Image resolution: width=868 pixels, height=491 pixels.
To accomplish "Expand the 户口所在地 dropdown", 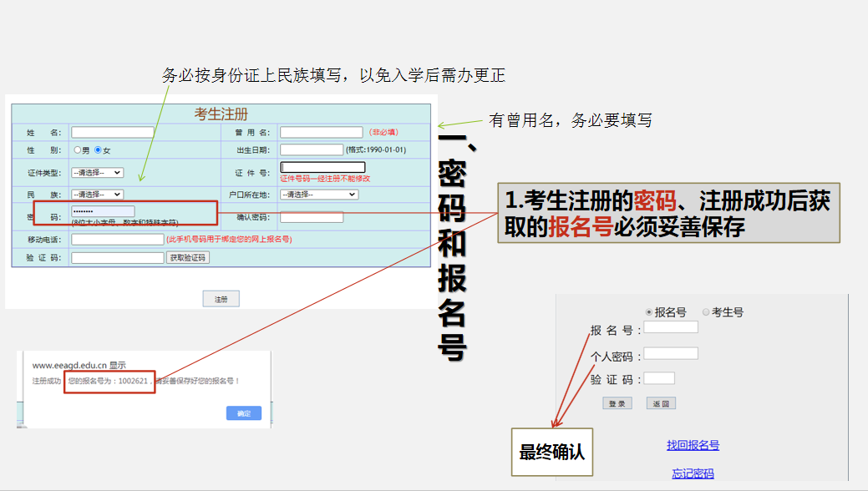I will click(321, 194).
